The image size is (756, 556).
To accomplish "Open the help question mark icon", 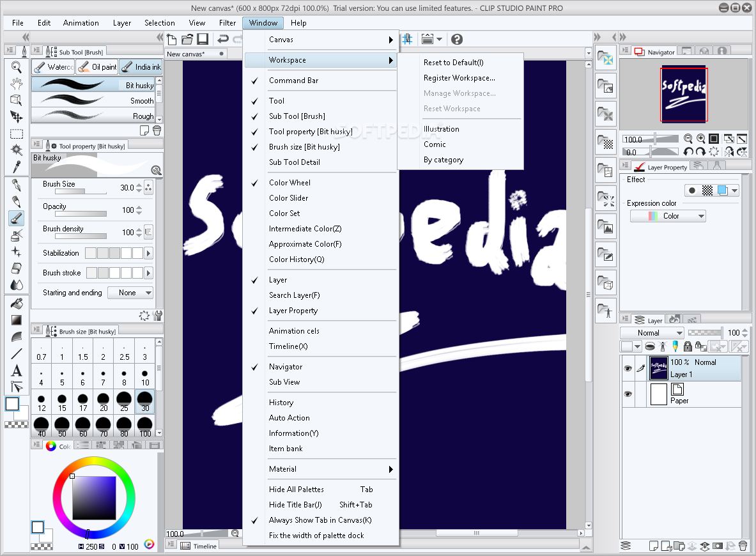I will click(456, 39).
